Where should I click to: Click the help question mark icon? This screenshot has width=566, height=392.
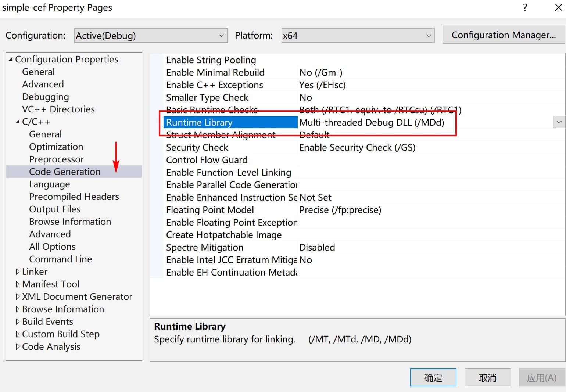(x=525, y=8)
